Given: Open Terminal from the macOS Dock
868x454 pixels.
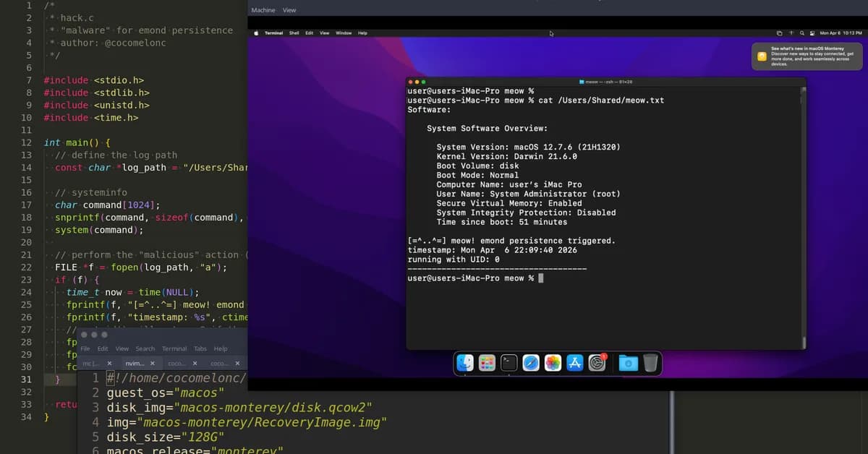Looking at the screenshot, I should 509,362.
